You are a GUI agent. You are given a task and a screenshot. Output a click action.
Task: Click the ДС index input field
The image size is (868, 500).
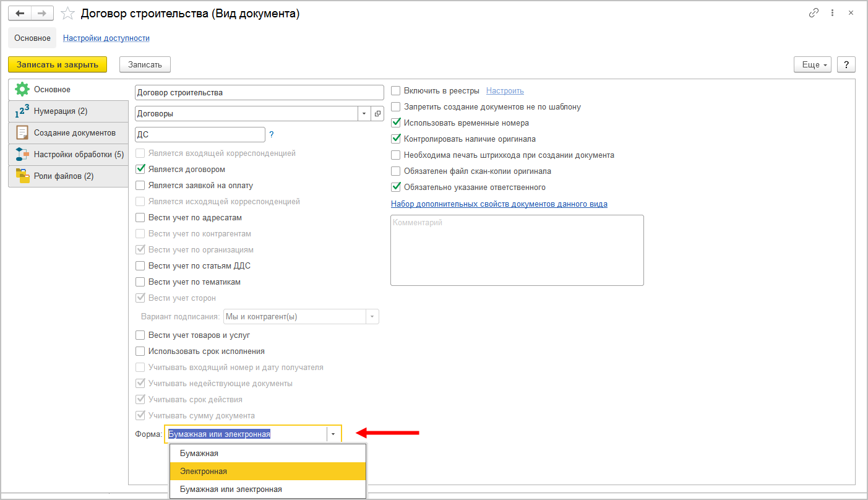tap(200, 134)
